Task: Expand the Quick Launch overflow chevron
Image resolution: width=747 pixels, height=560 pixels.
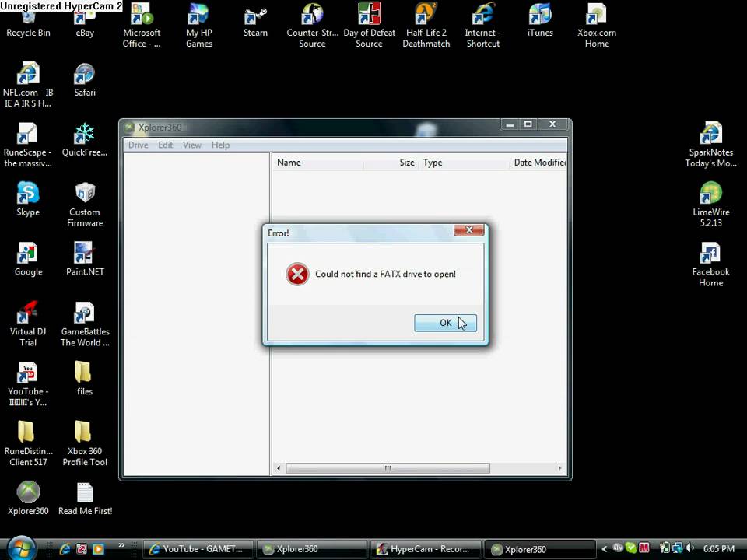Action: 121,545
